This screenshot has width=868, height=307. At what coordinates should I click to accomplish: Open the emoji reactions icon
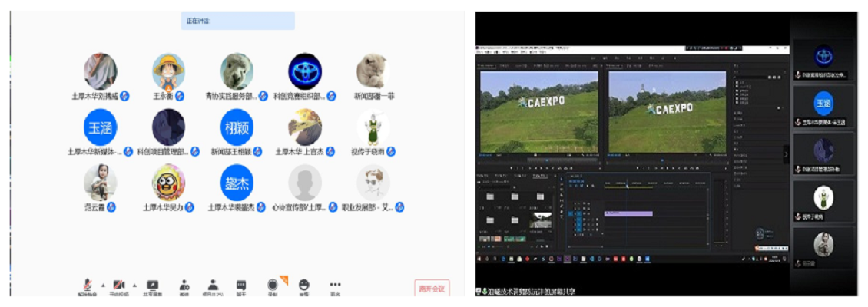303,285
